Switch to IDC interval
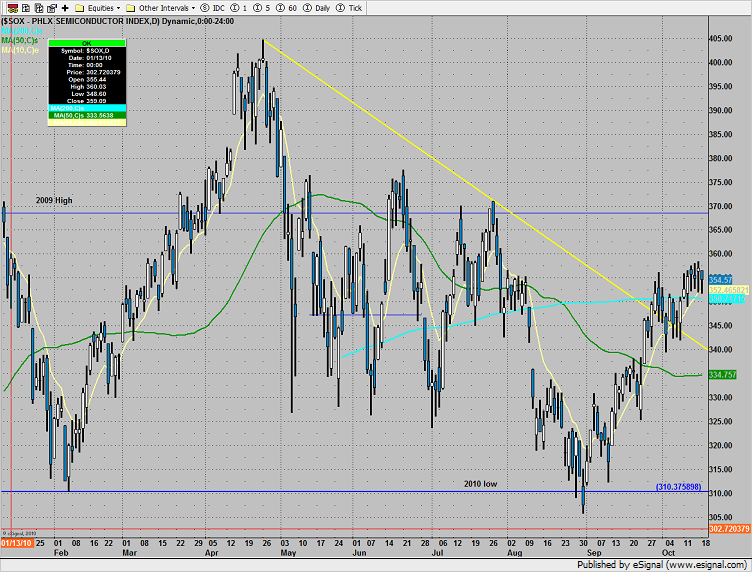Screen dimensions: 752x572 (213, 6)
